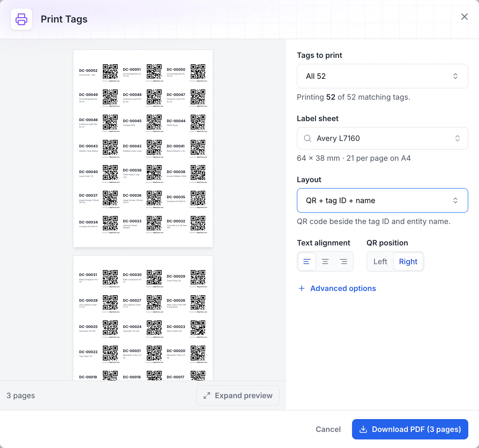This screenshot has width=479, height=448.
Task: Set QR position to Right
Action: 408,262
